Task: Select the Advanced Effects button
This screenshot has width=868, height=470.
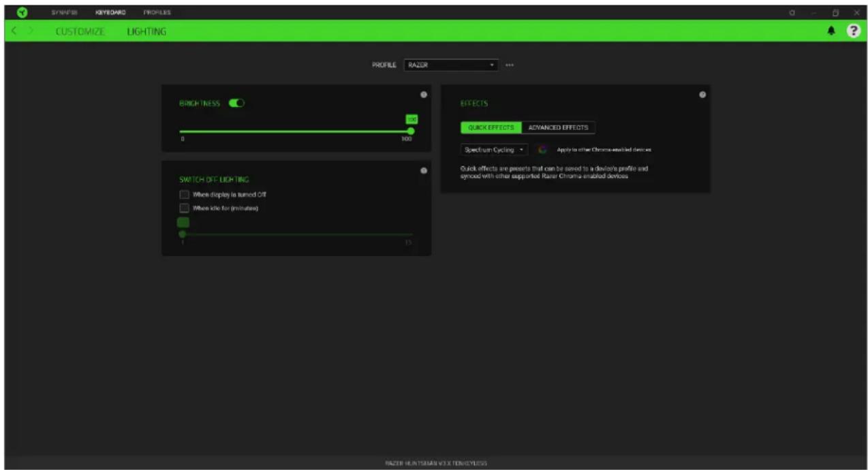Action: point(558,127)
